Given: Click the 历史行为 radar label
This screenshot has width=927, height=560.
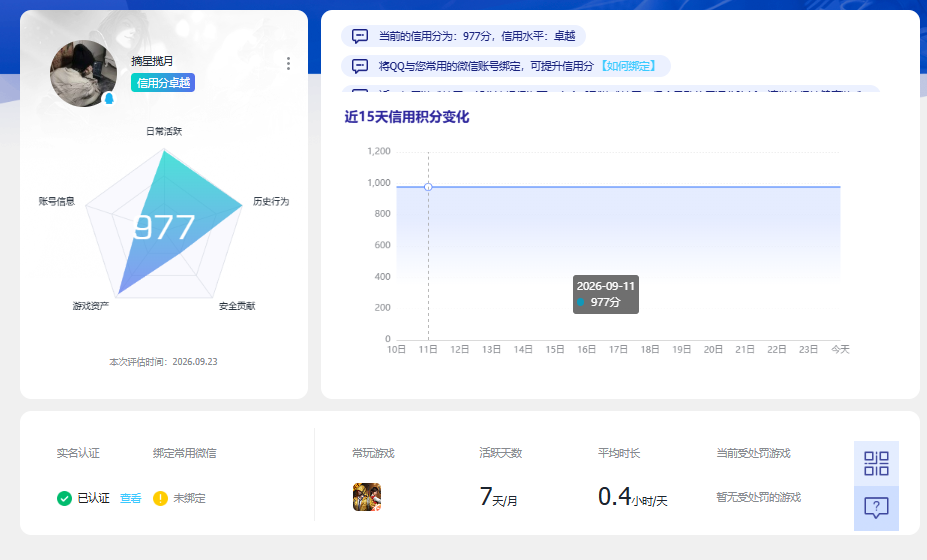Looking at the screenshot, I should 271,202.
